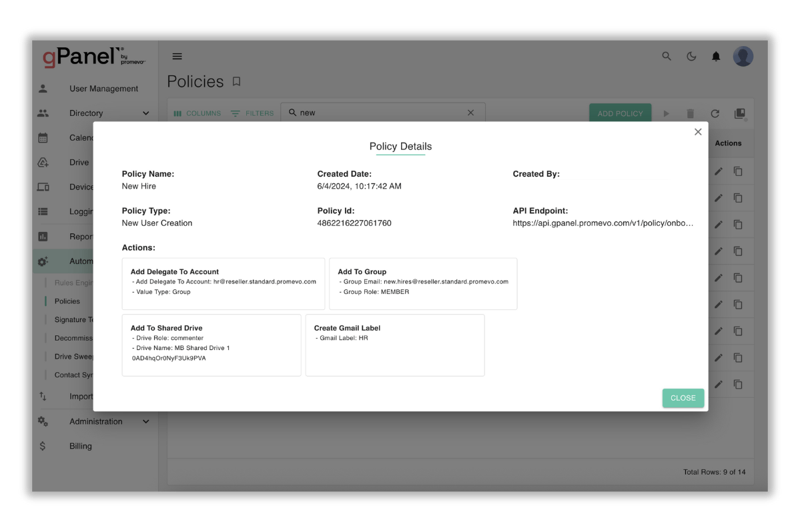Click the Calendar sidebar icon
The image size is (800, 532).
[x=43, y=137]
